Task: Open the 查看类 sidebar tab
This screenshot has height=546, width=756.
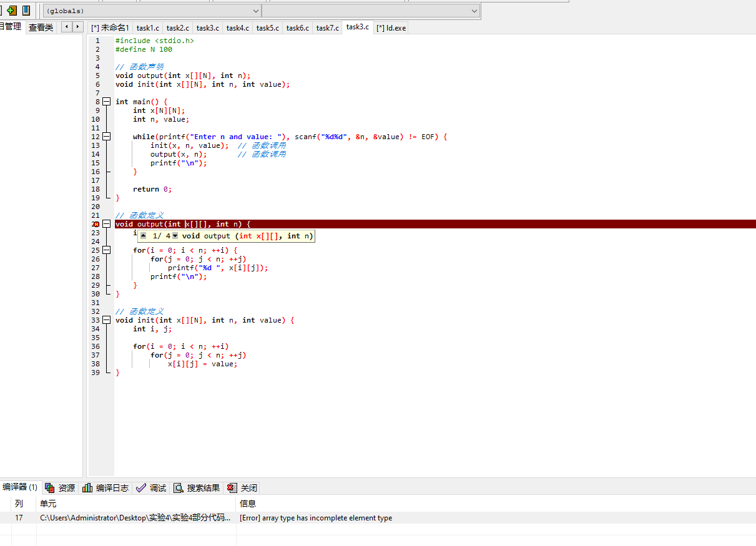Action: click(41, 27)
